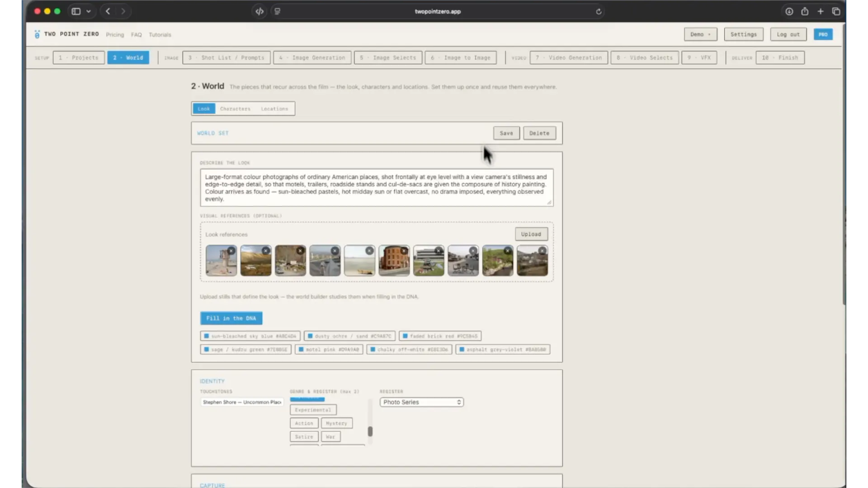
Task: Upload a look reference image
Action: click(x=531, y=234)
